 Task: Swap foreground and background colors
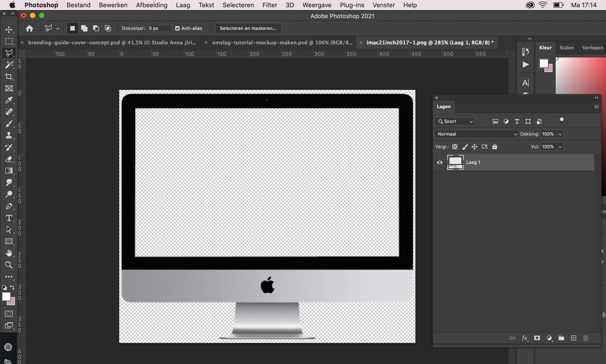(12, 287)
